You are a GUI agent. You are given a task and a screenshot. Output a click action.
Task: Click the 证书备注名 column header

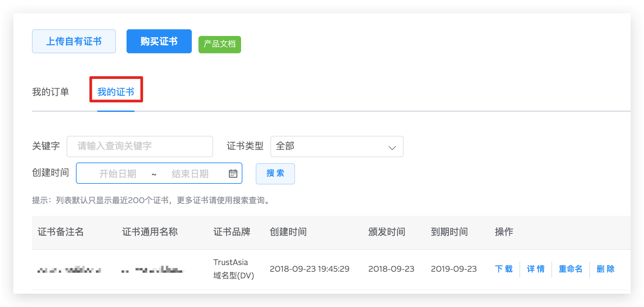pyautogui.click(x=61, y=232)
